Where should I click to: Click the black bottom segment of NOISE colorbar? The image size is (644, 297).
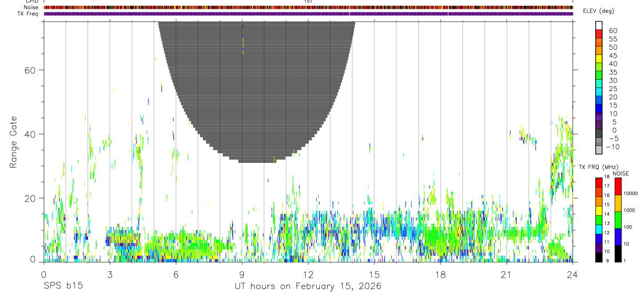coord(618,254)
